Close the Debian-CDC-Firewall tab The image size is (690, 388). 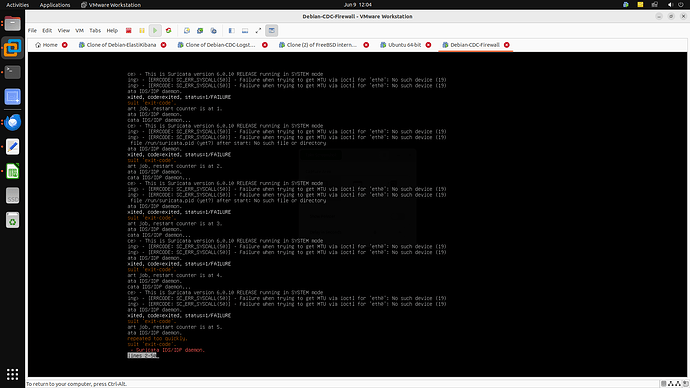pyautogui.click(x=507, y=45)
